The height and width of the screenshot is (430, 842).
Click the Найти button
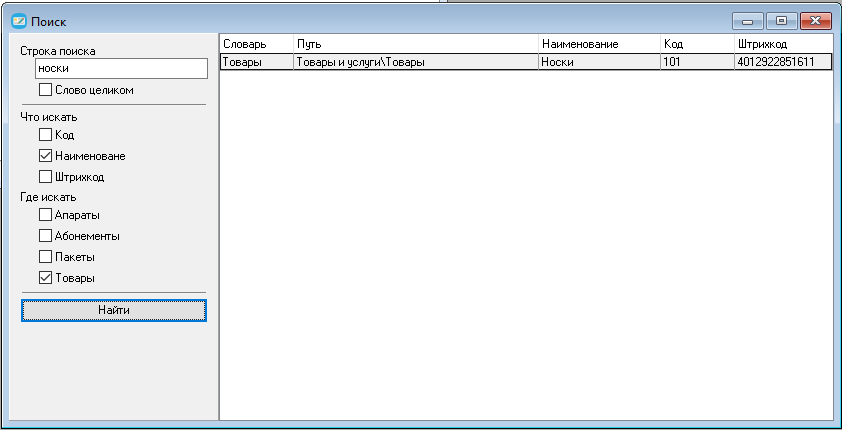tap(114, 310)
